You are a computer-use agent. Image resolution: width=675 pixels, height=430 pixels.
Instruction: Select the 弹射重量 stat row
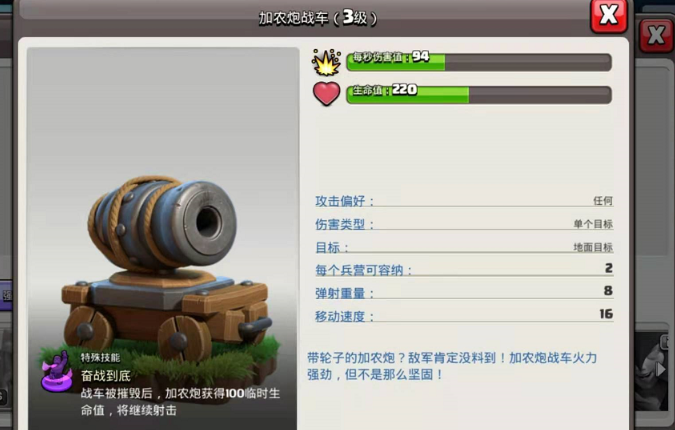click(x=464, y=293)
